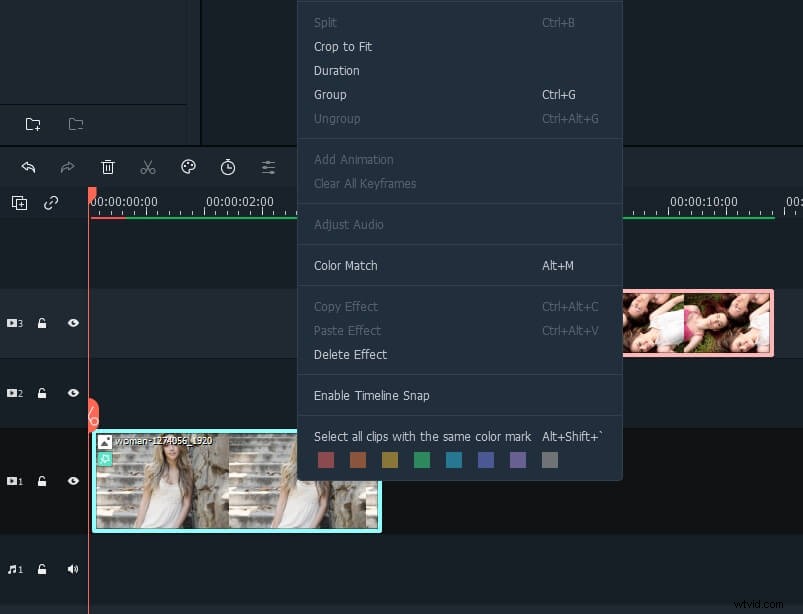
Task: Click the link/unlink clips icon
Action: coord(51,202)
